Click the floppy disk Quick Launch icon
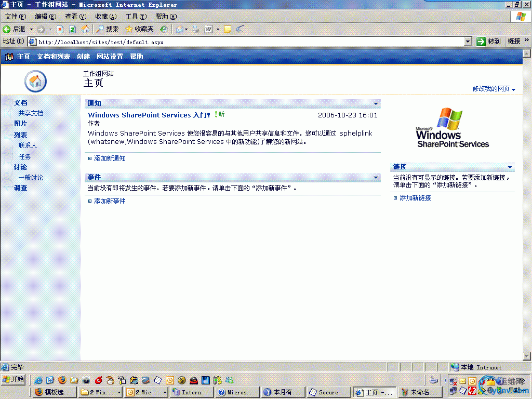Viewport: 532px width, 399px height. click(206, 380)
